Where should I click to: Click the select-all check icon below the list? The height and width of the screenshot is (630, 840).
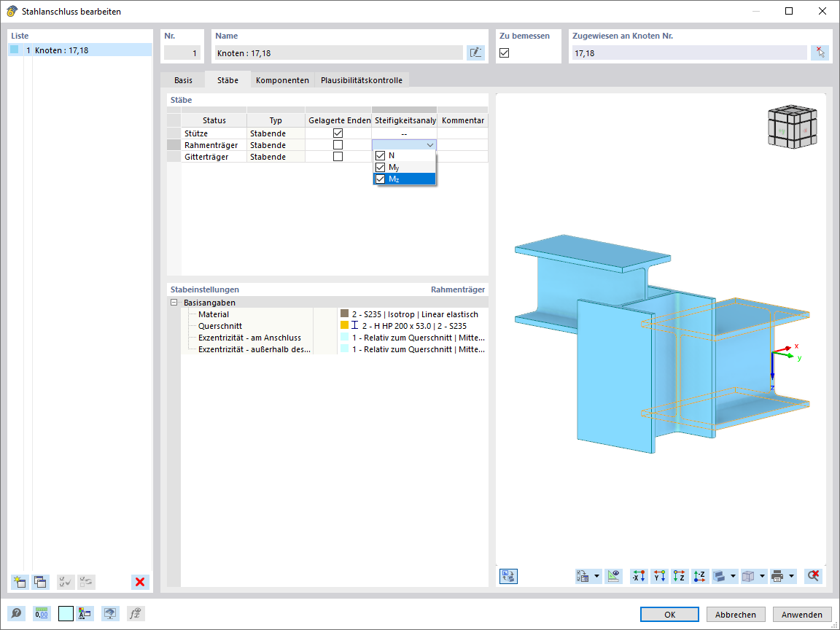point(66,582)
